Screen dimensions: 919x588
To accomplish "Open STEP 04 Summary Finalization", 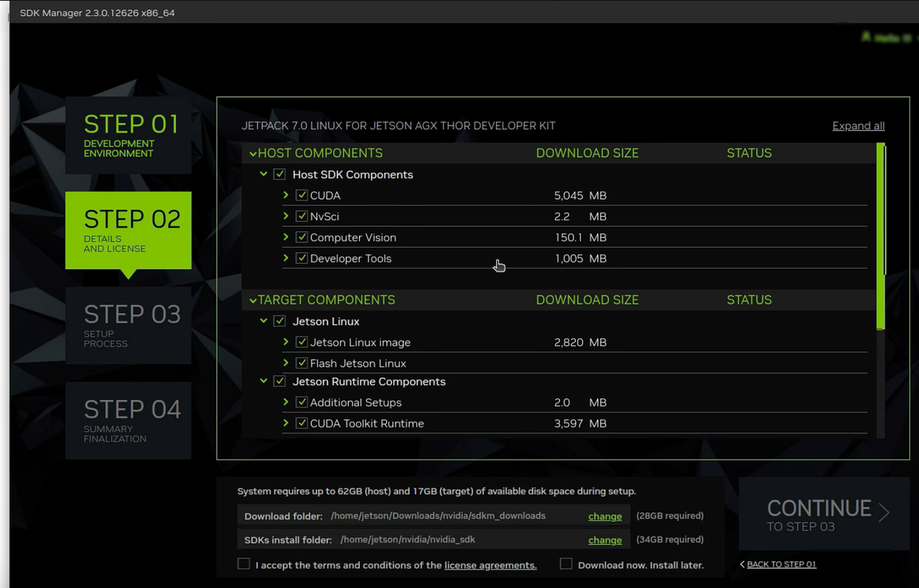I will tap(129, 421).
